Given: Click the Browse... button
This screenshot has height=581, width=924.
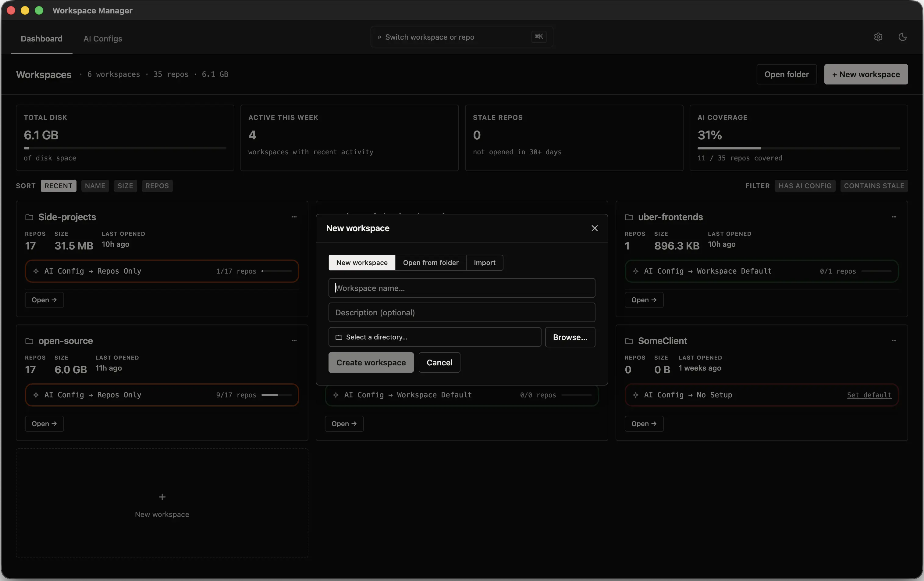Looking at the screenshot, I should click(570, 337).
